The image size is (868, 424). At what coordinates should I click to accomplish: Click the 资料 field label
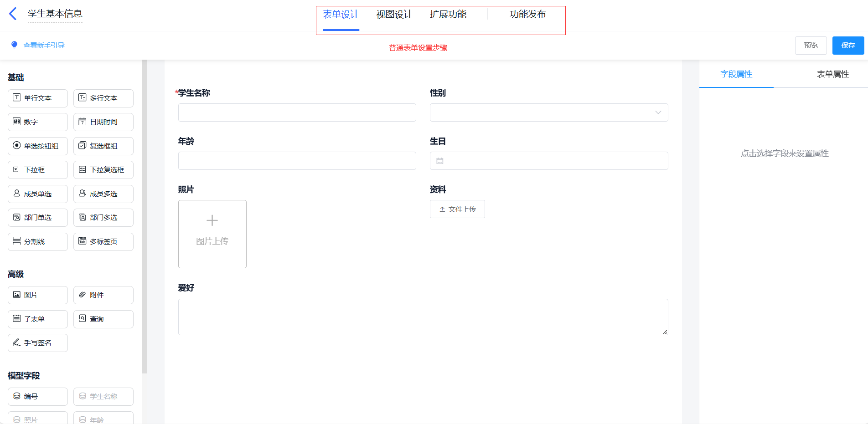[x=438, y=189]
